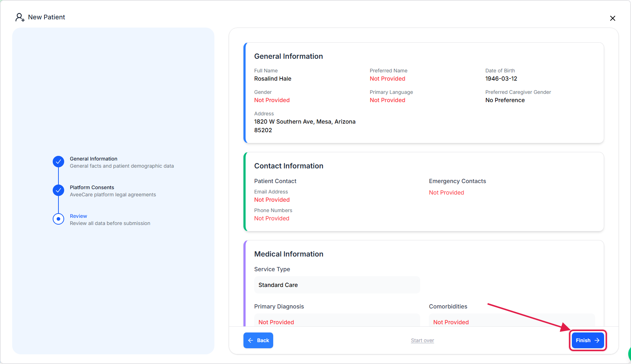Click the Contact Information card heading
This screenshot has width=631, height=364.
coord(289,166)
